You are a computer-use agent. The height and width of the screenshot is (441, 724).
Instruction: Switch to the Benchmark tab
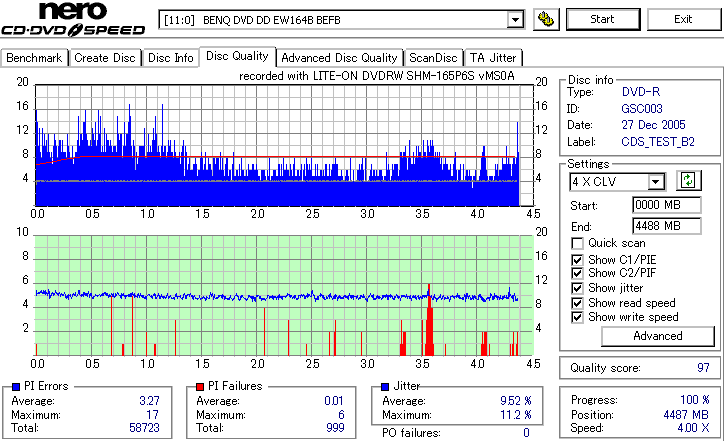coord(34,58)
